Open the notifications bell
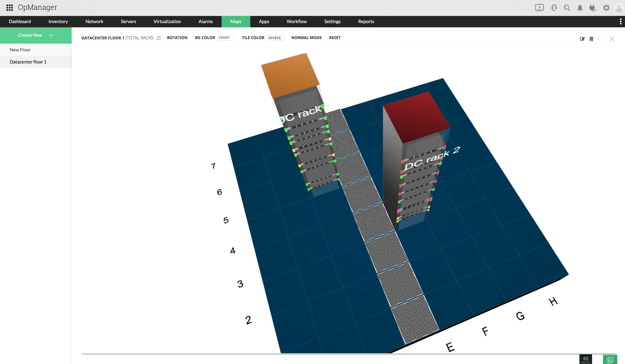 click(580, 8)
